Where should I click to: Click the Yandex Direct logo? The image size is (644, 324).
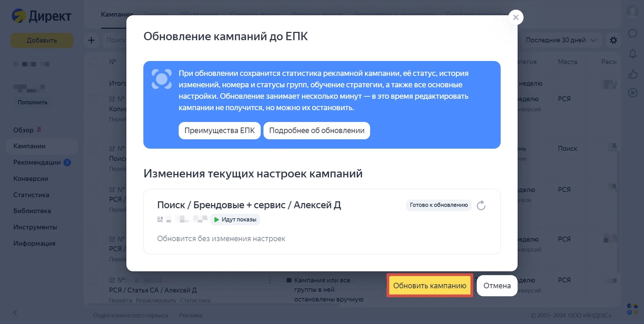42,16
